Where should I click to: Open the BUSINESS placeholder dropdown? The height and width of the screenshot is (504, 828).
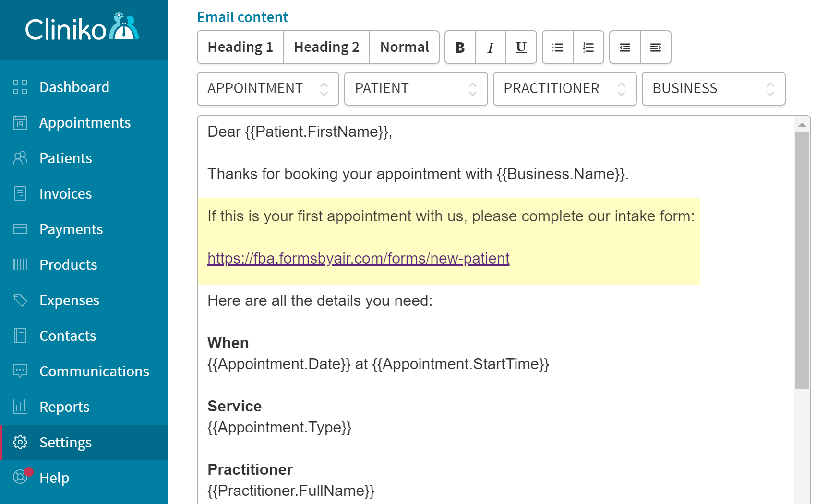coord(713,88)
